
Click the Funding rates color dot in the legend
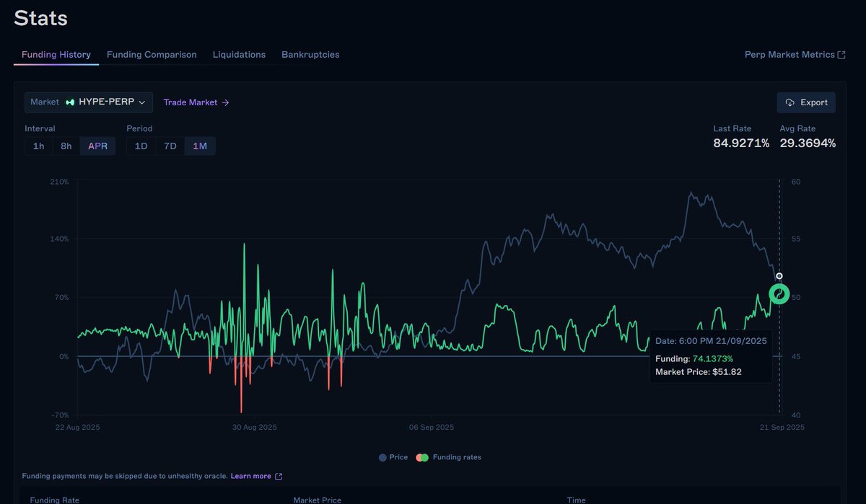(x=422, y=457)
